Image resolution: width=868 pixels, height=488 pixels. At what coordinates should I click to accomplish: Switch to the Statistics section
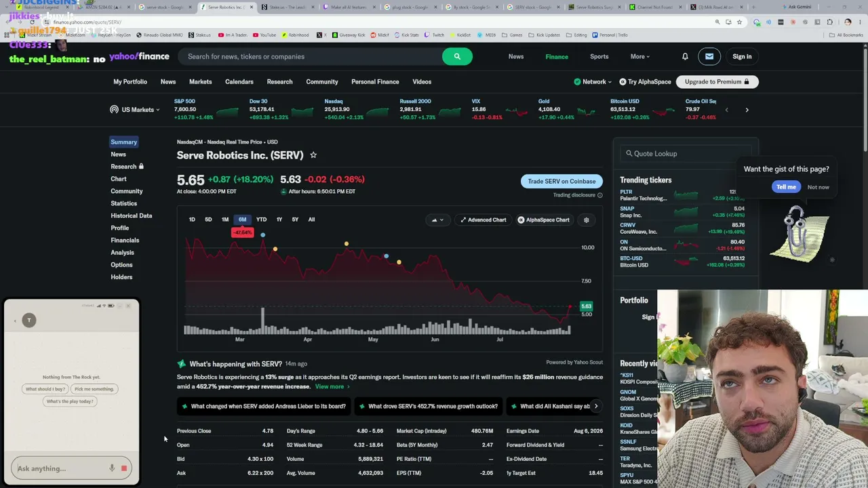(124, 203)
